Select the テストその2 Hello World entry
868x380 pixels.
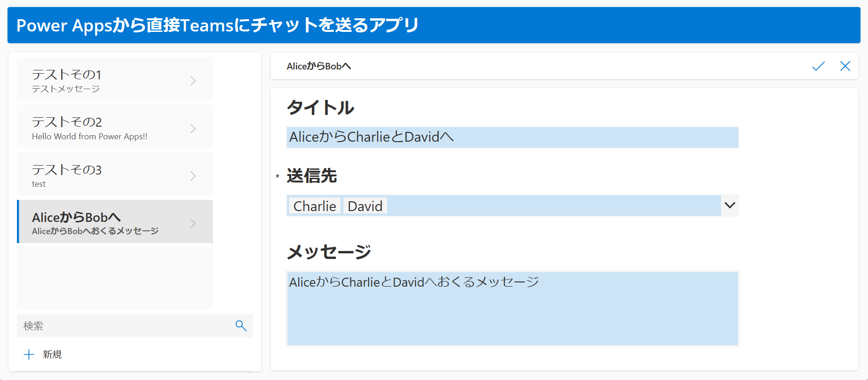115,127
